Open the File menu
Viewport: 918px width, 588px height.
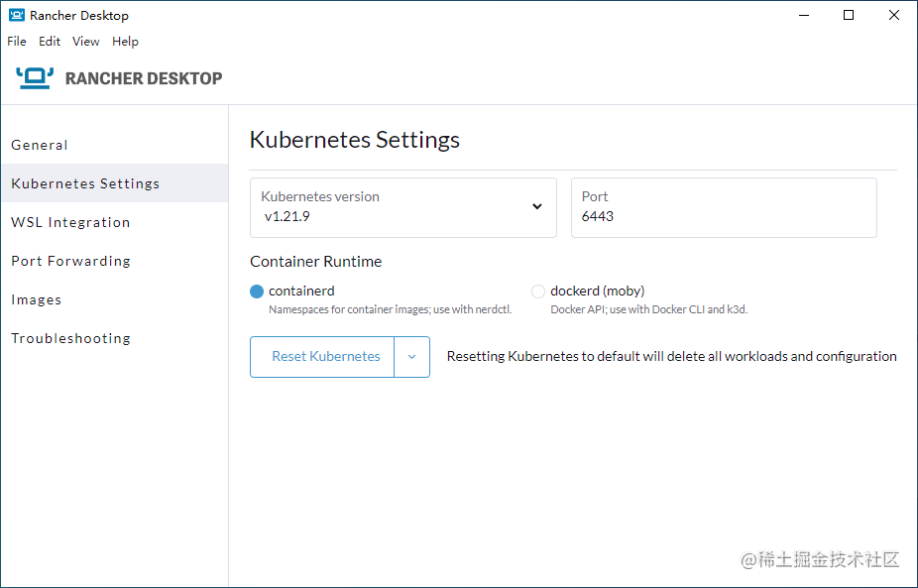[17, 41]
